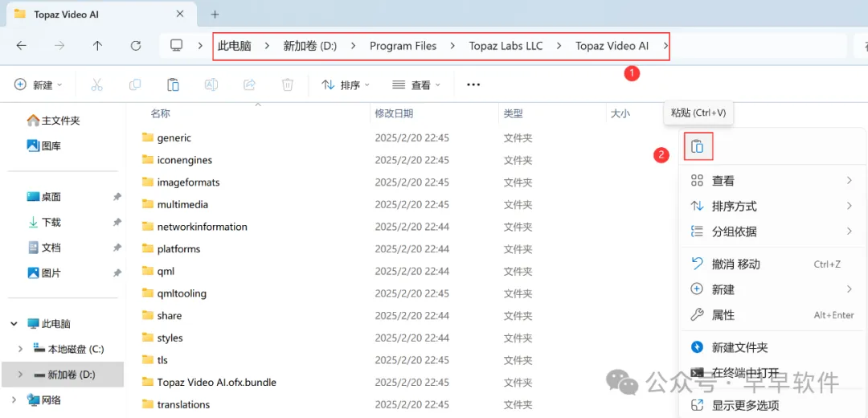
Task: Open 下载 quick access item
Action: tap(43, 222)
